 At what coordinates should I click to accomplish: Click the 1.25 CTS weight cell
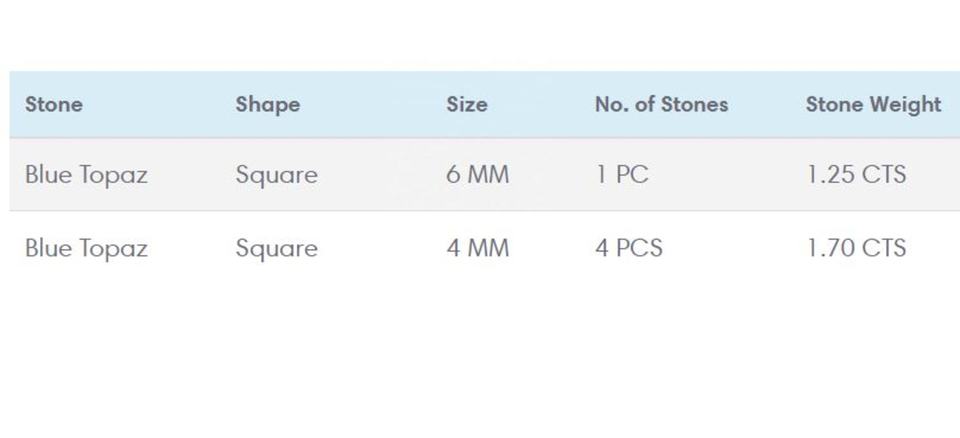(x=856, y=175)
